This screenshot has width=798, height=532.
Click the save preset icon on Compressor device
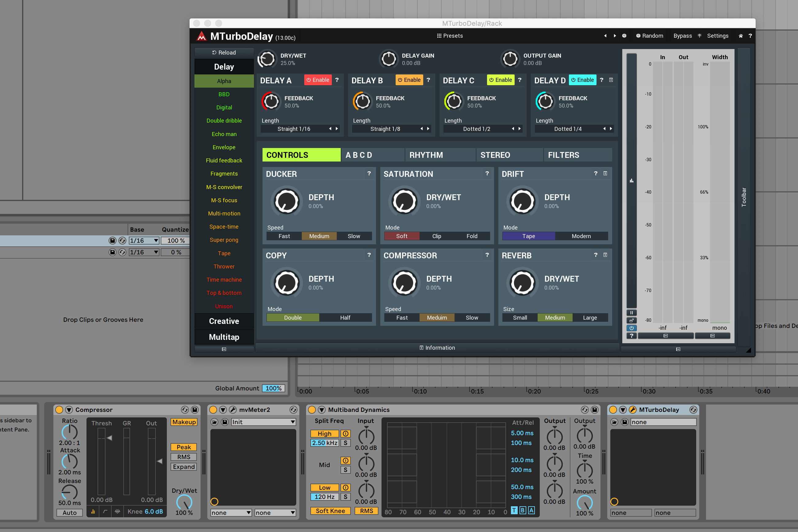pos(195,410)
